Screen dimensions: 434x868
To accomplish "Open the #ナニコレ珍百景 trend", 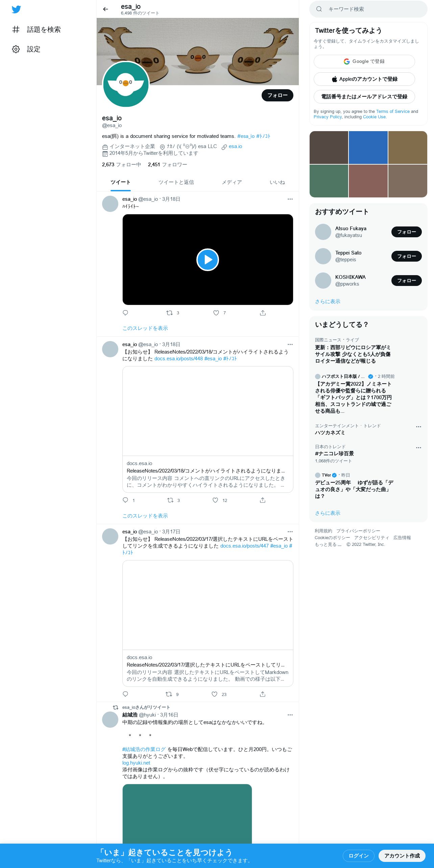I will coord(334,454).
